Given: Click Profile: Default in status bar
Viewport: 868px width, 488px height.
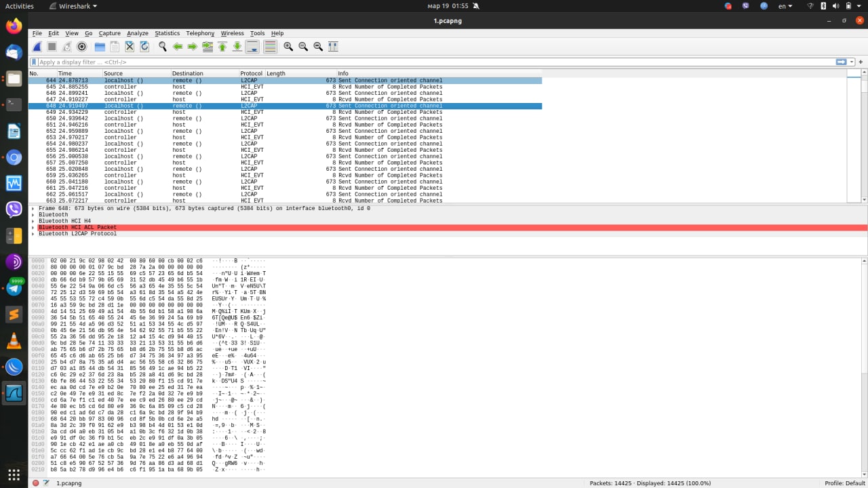Looking at the screenshot, I should pos(844,483).
